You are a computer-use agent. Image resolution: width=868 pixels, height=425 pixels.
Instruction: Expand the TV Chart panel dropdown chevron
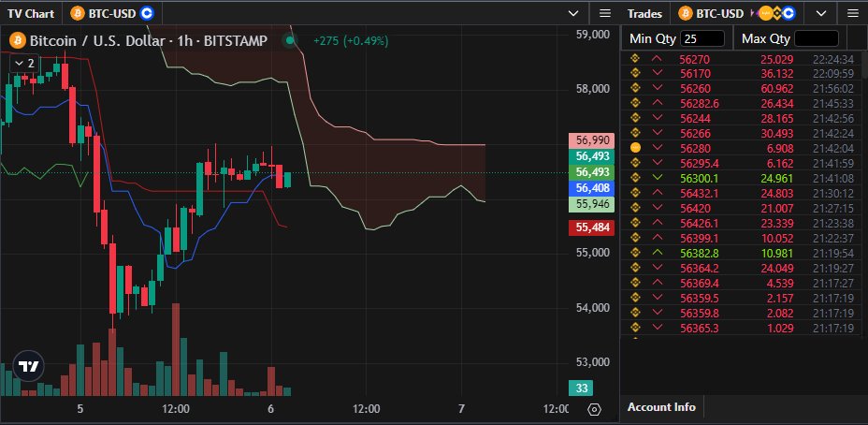(x=573, y=13)
